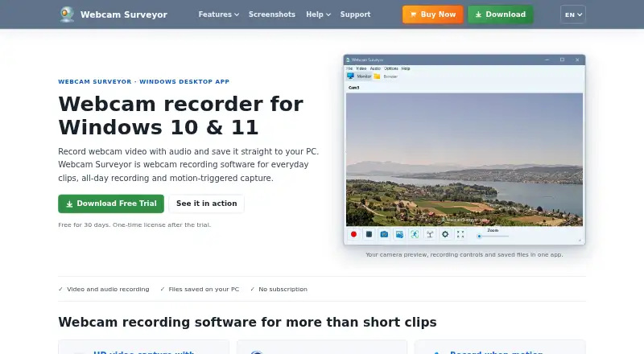Open the File menu in the app preview
This screenshot has width=644, height=354.
(x=349, y=68)
